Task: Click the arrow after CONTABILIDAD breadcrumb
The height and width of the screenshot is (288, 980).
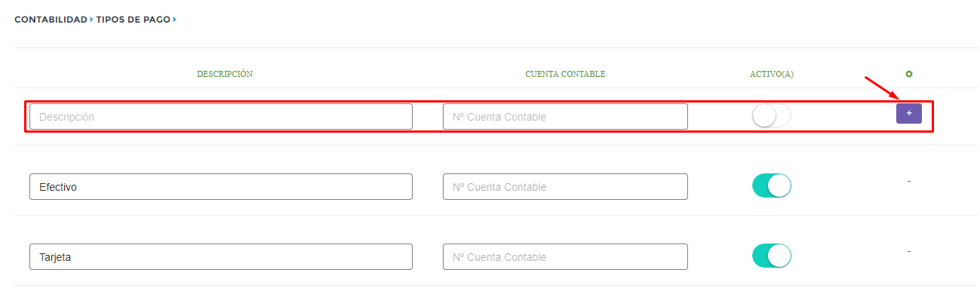Action: click(92, 20)
